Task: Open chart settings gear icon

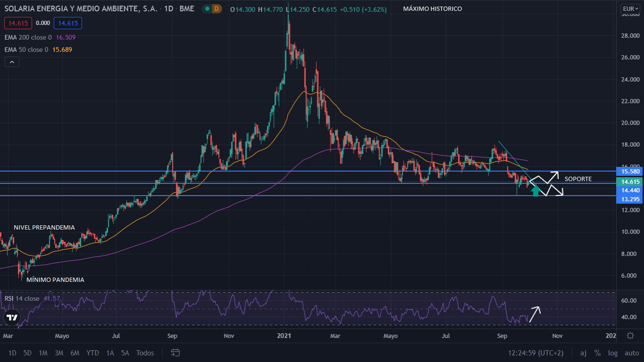Action: coord(630,336)
